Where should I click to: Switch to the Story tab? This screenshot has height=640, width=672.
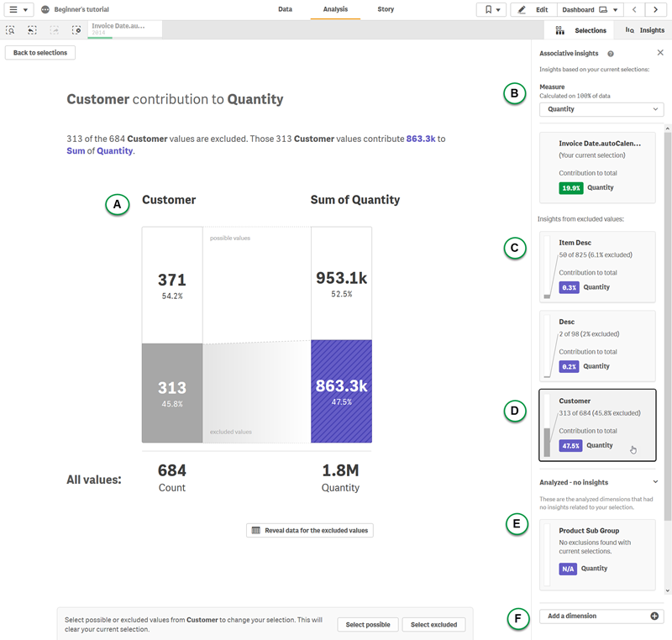coord(386,9)
